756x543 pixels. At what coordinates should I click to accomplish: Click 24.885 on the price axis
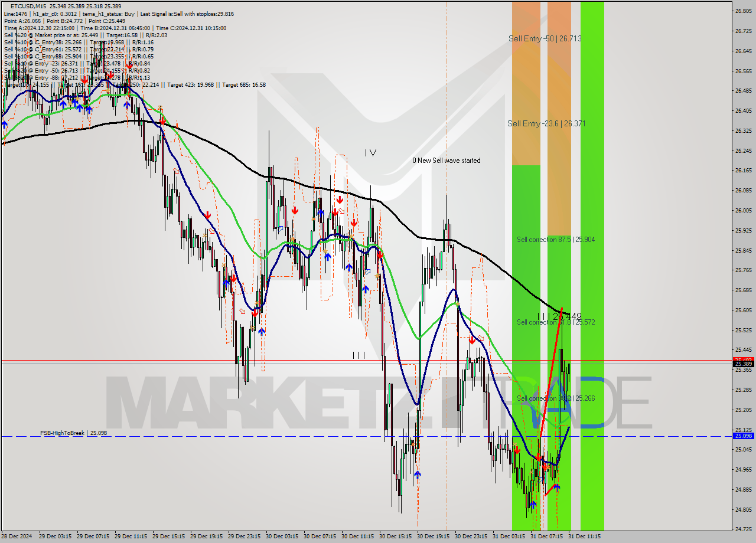(743, 489)
